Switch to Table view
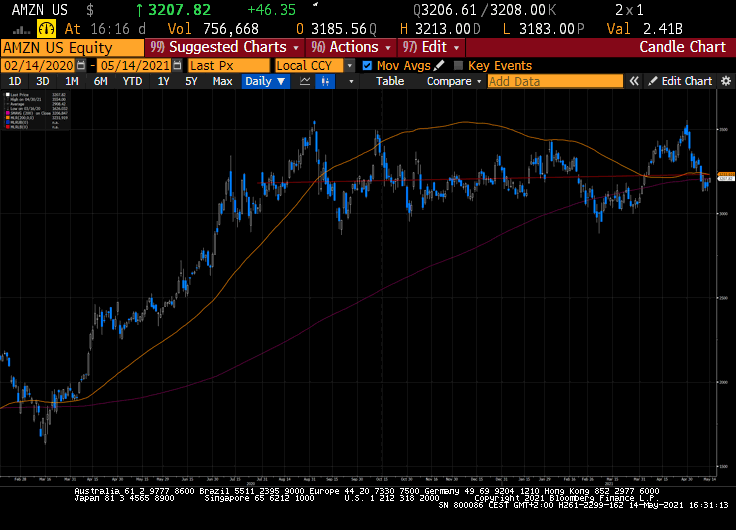This screenshot has height=530, width=736. click(390, 81)
